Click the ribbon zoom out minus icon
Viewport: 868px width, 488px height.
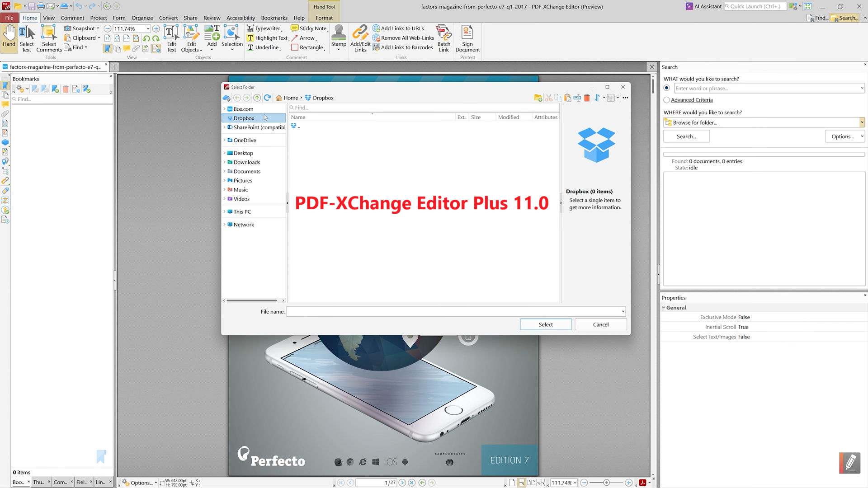108,28
